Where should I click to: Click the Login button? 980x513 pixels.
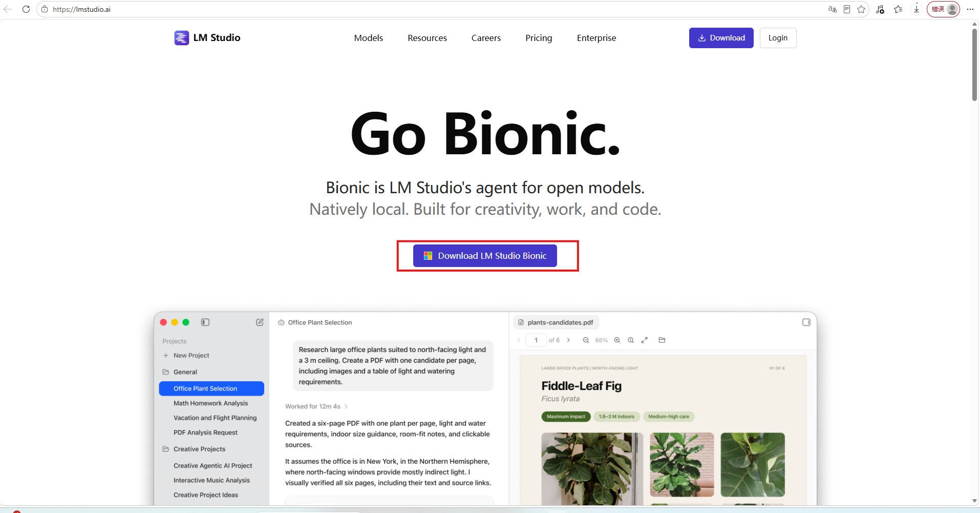click(x=778, y=38)
